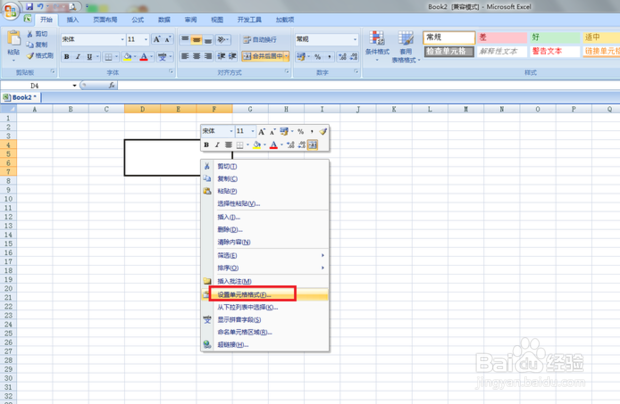The width and height of the screenshot is (620, 404).
Task: Open the 对齐方式 group dialog launcher
Action: pos(287,72)
